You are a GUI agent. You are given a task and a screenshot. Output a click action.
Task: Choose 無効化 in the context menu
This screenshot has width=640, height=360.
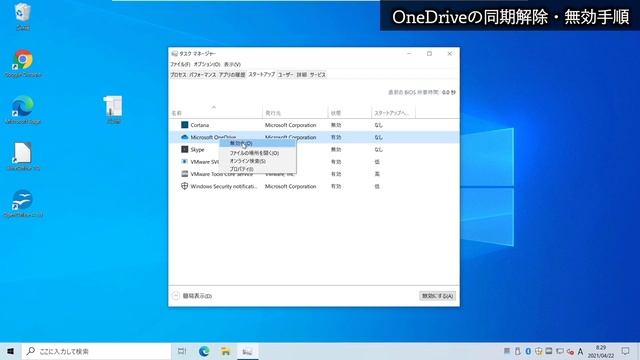258,143
